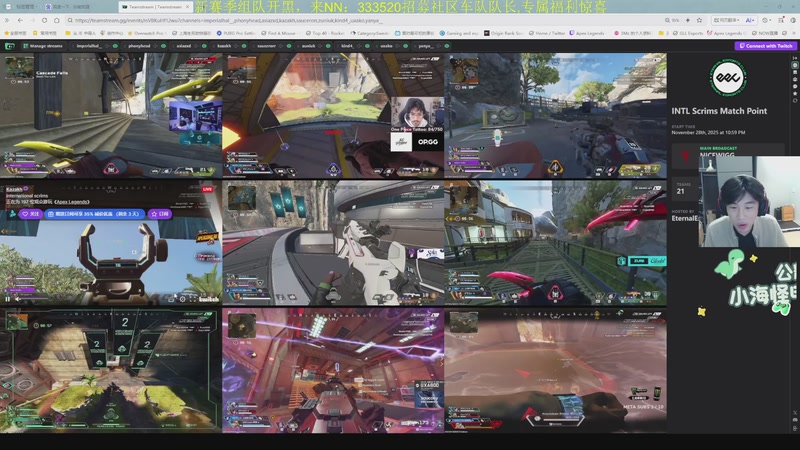Toggle the aslazed stream green switch
The image size is (800, 450).
[x=204, y=46]
